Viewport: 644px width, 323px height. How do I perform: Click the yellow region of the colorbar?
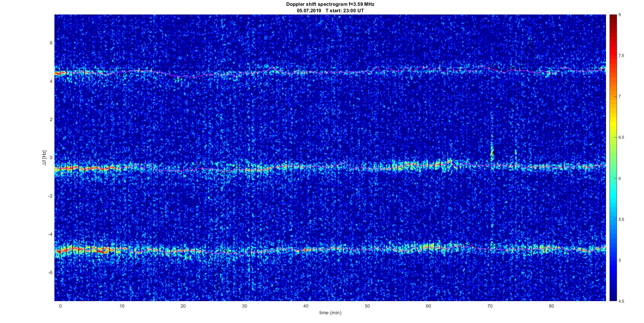click(613, 124)
